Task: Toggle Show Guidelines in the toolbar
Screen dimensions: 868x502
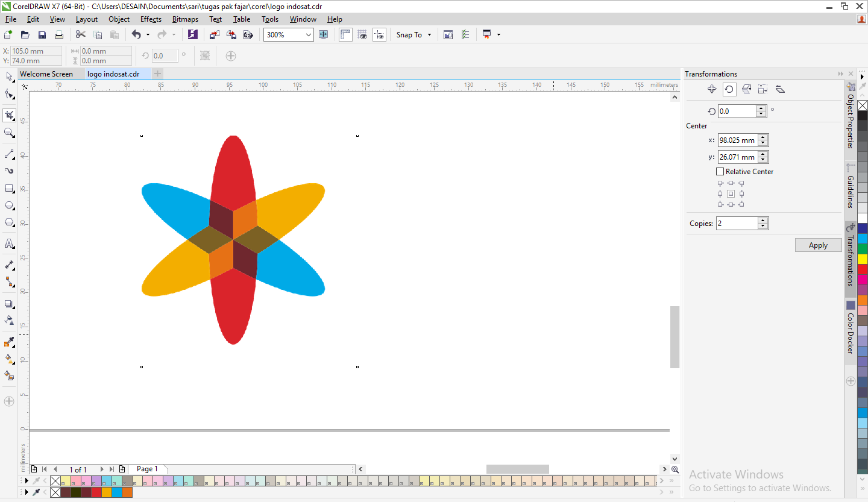Action: (379, 35)
